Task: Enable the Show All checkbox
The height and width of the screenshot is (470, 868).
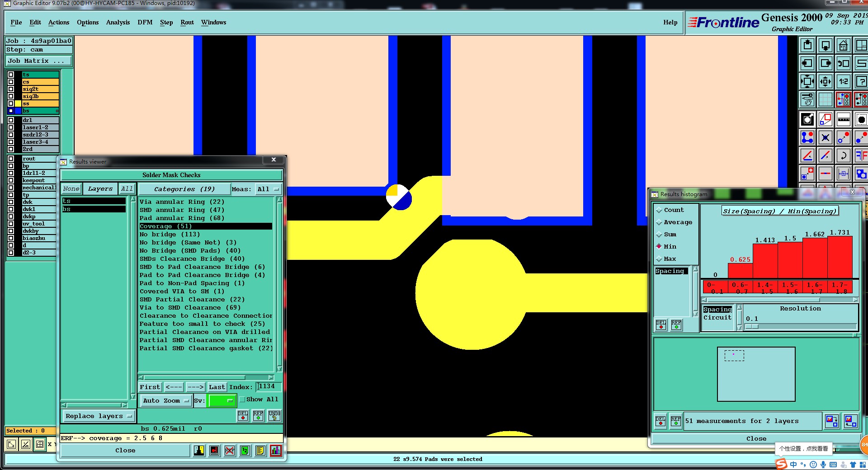Action: coord(242,399)
